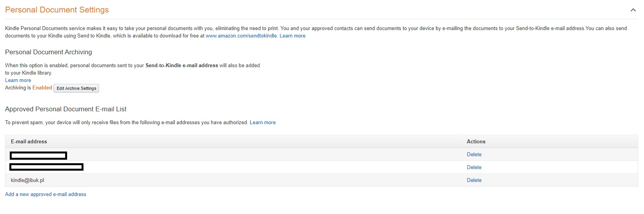Screen dimensions: 644x214
Task: Click Add a new approved e-mail address
Action: (46, 194)
